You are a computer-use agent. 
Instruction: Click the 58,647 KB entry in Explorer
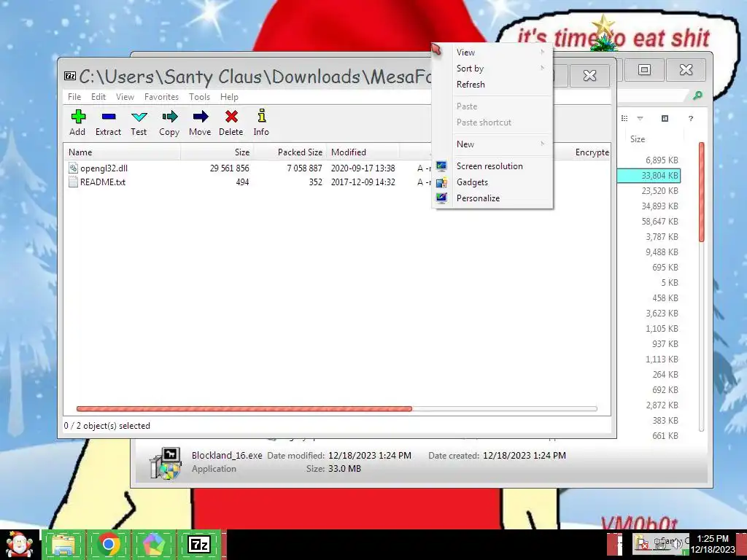click(659, 222)
